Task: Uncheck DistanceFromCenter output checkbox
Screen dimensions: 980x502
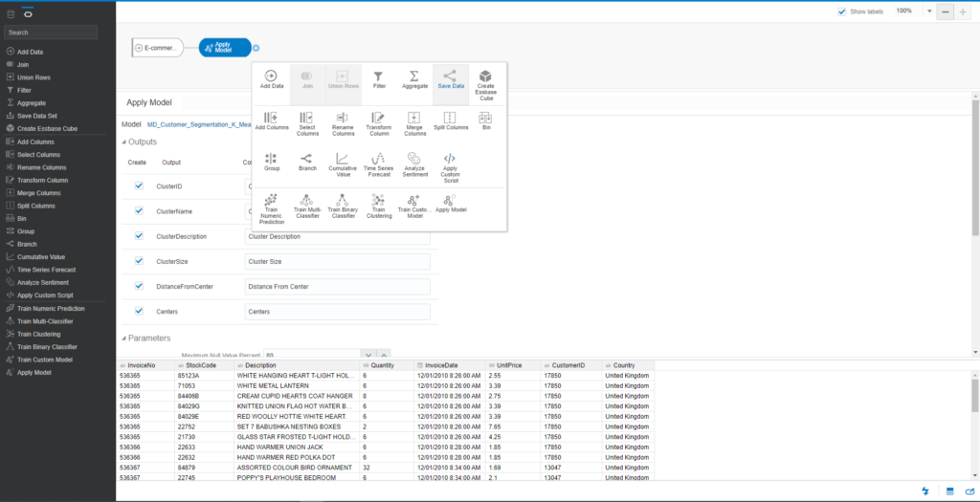Action: tap(140, 285)
